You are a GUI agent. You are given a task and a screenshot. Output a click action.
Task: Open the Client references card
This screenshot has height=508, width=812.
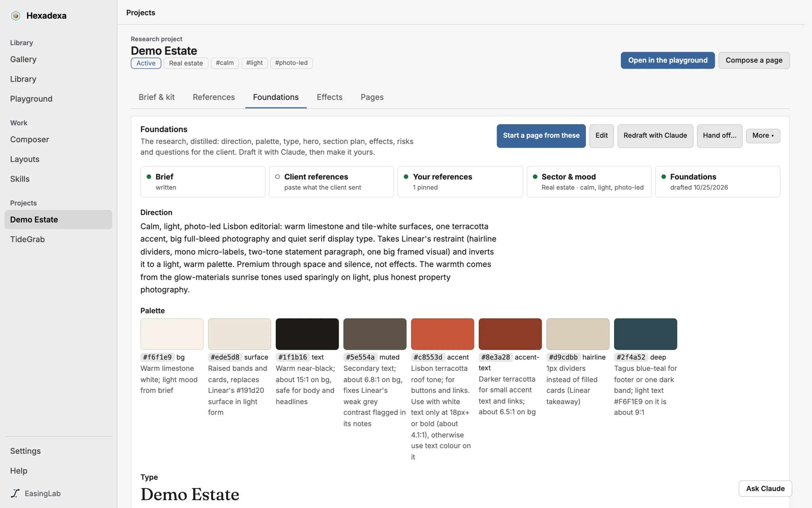pyautogui.click(x=332, y=182)
